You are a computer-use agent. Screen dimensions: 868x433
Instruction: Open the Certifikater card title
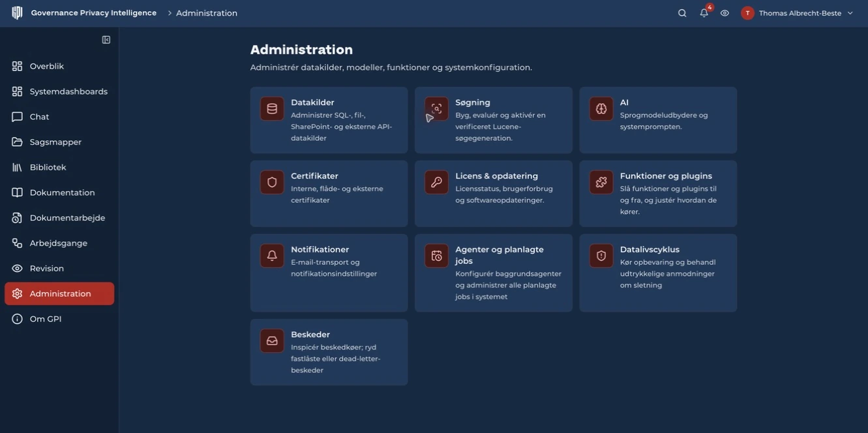314,176
